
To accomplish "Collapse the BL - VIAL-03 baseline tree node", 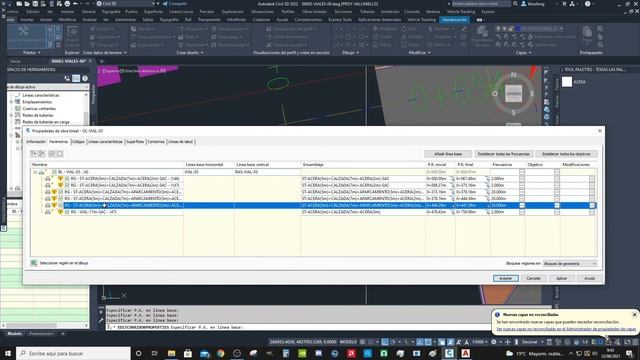I will (35, 172).
